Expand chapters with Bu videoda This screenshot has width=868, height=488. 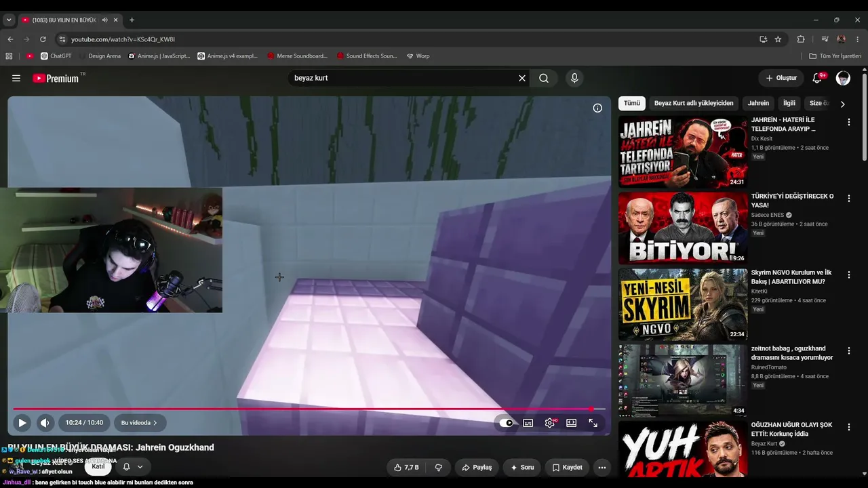140,423
